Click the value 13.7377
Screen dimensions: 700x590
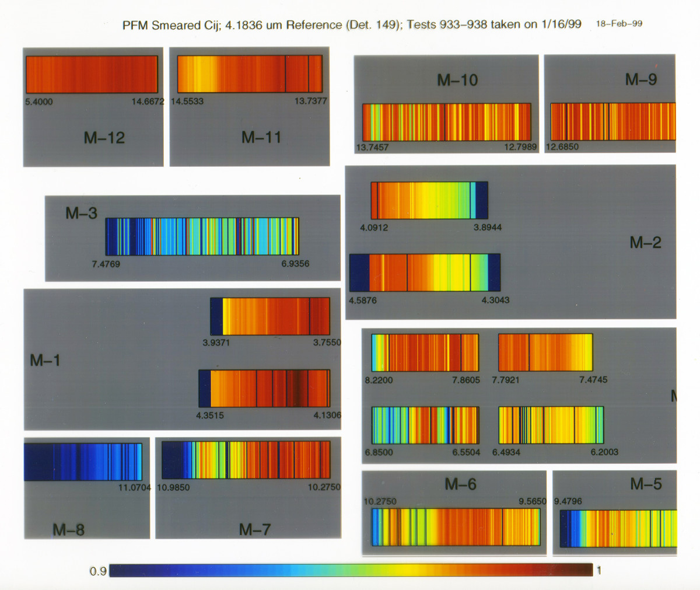click(310, 101)
